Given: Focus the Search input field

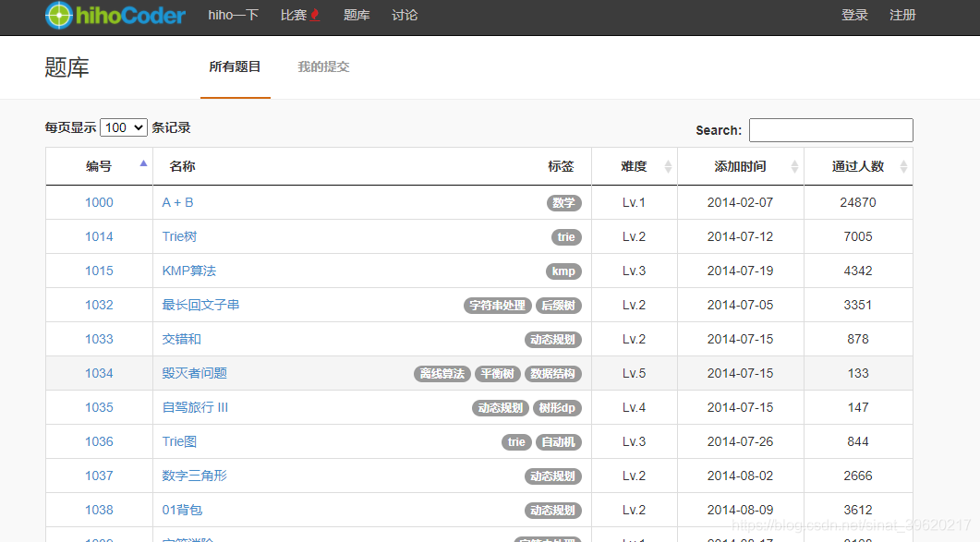Looking at the screenshot, I should coord(830,130).
